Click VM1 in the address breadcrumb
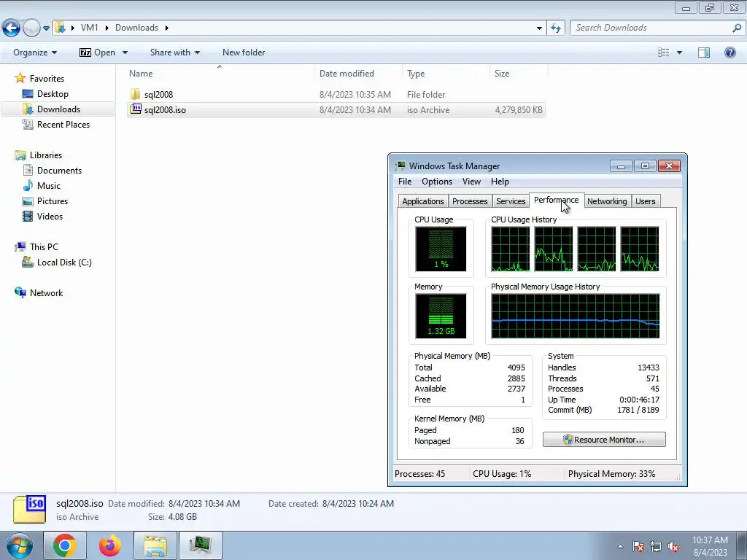The width and height of the screenshot is (747, 560). pos(89,28)
